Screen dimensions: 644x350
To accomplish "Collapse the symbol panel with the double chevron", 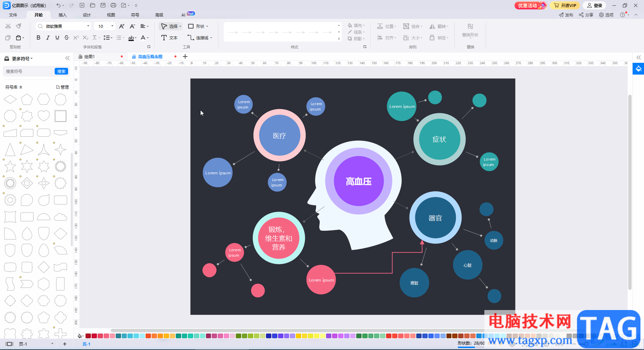I will [67, 58].
